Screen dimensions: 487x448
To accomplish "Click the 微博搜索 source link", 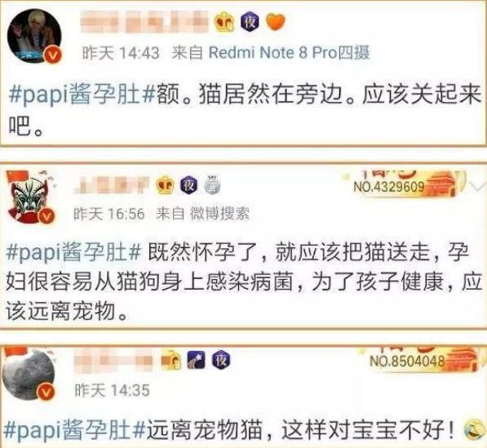I will point(219,214).
